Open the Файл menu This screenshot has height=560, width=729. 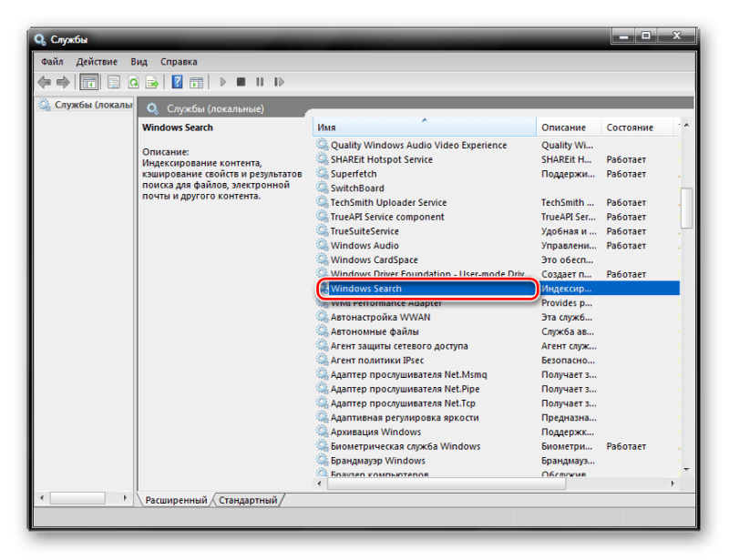(52, 62)
